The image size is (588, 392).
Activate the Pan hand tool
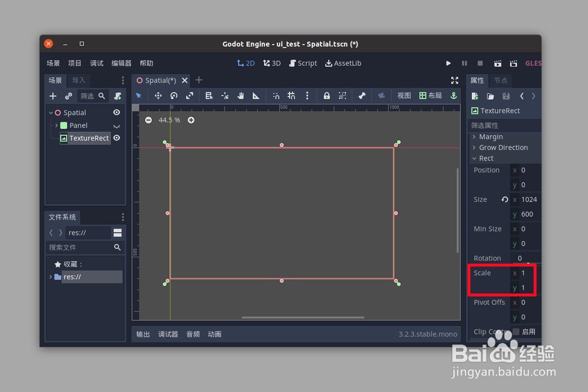(241, 96)
